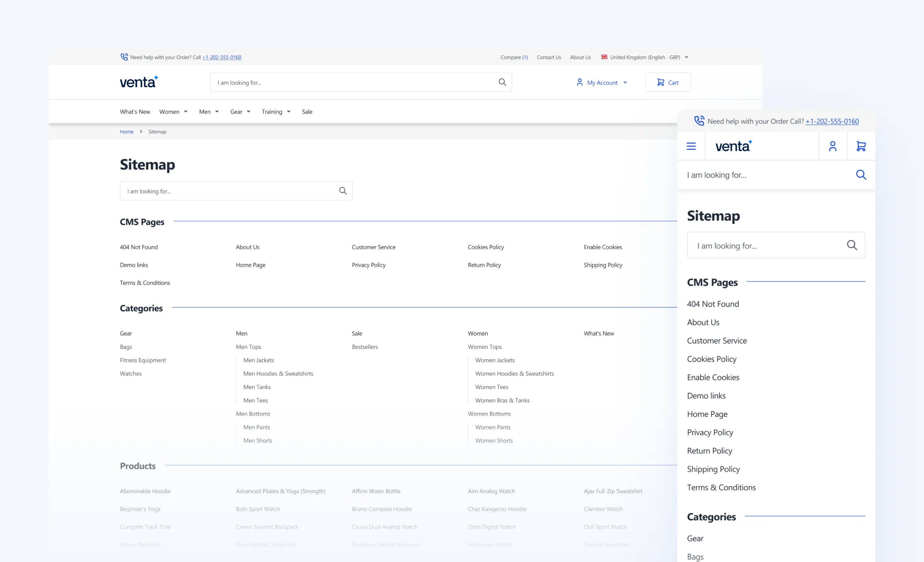Image resolution: width=924 pixels, height=562 pixels.
Task: Click the mobile Sitemap search magnifier icon
Action: click(x=852, y=245)
